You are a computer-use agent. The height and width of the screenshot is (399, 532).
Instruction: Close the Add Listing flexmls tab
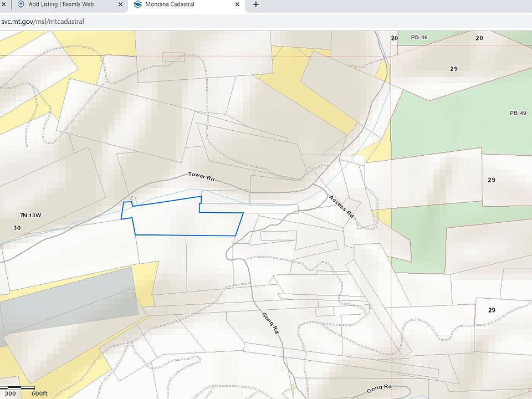click(x=121, y=4)
